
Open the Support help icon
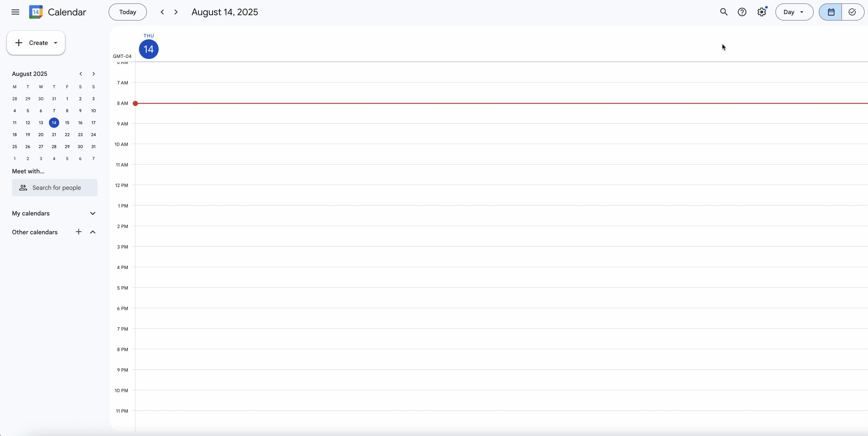tap(742, 12)
